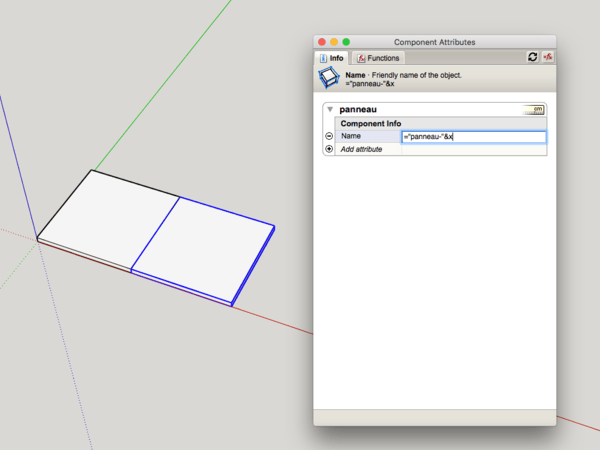This screenshot has height=450, width=600.
Task: Click the Name formula input field
Action: point(473,136)
